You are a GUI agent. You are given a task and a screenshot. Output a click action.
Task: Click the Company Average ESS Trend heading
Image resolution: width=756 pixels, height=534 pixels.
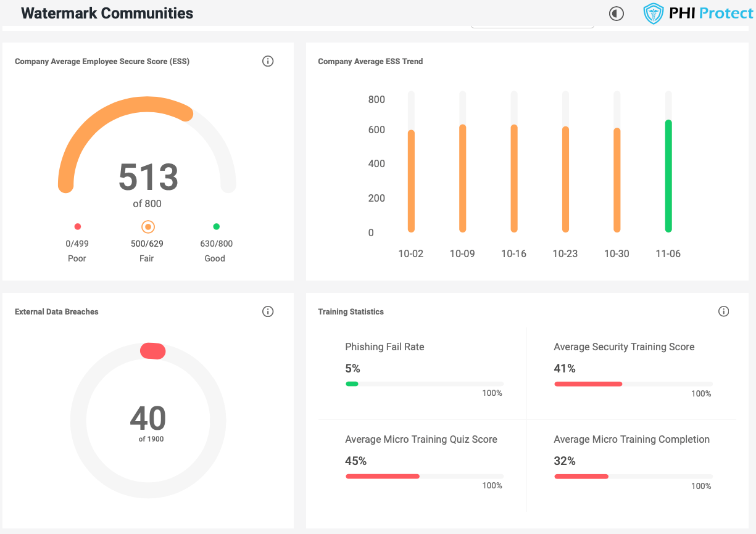tap(370, 61)
